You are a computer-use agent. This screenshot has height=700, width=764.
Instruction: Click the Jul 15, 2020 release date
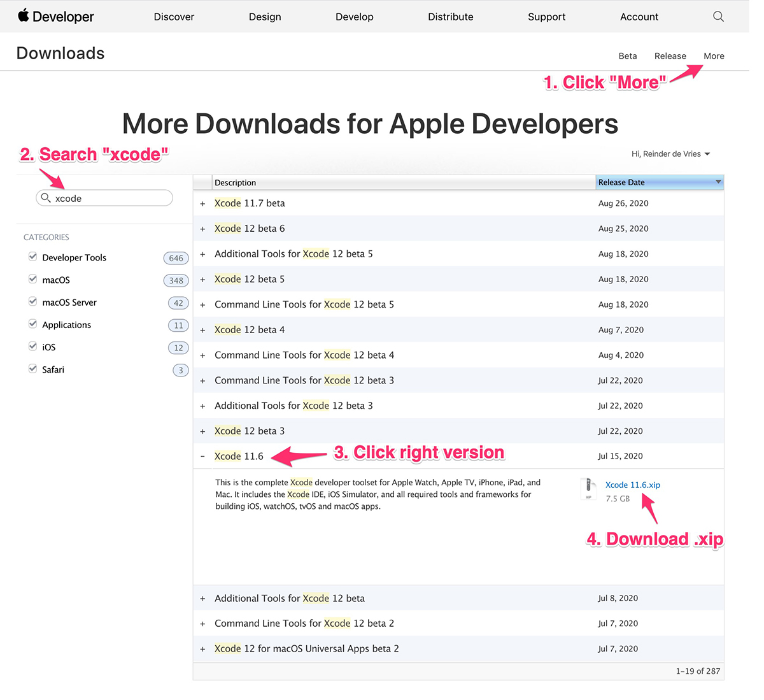pyautogui.click(x=621, y=456)
